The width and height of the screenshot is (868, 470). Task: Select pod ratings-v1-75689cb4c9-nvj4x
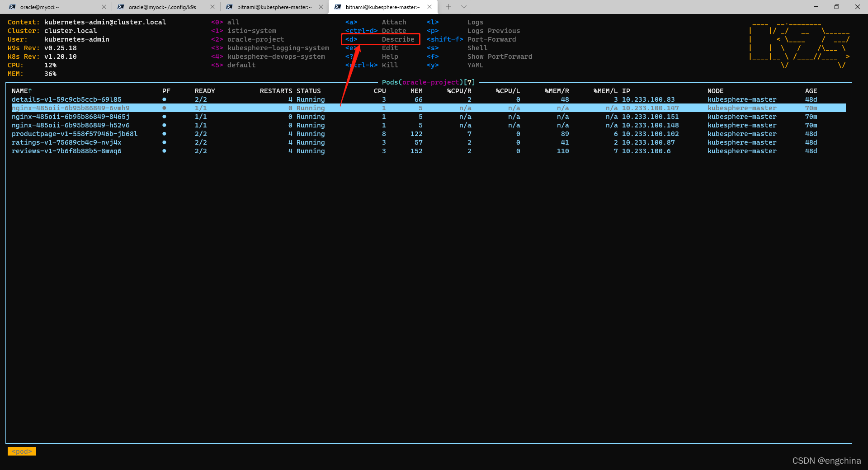click(66, 142)
